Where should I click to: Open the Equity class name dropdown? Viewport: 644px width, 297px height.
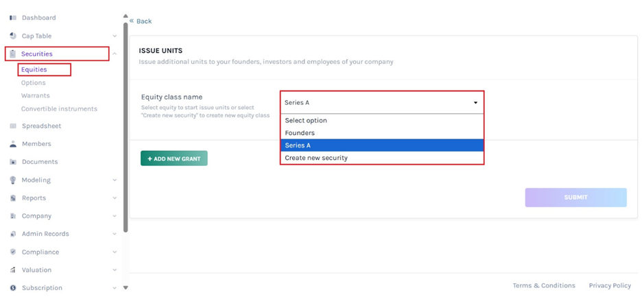(381, 103)
